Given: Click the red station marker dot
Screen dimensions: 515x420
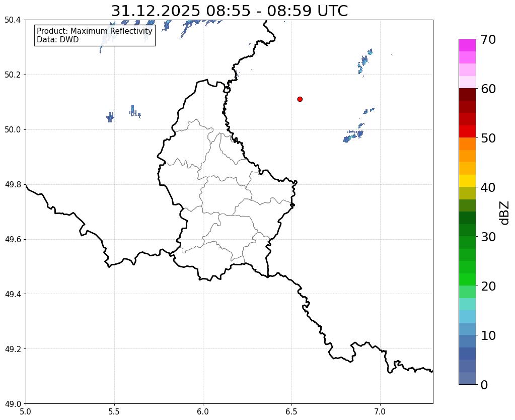Looking at the screenshot, I should (x=300, y=99).
